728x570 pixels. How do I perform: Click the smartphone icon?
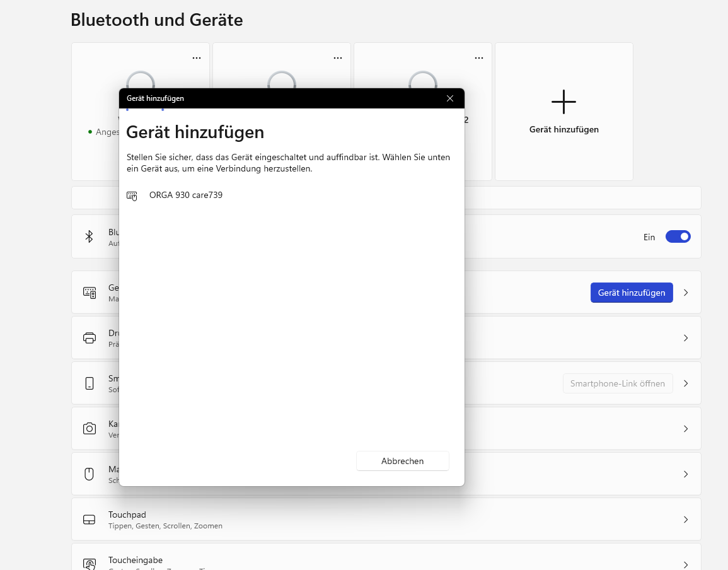(89, 384)
